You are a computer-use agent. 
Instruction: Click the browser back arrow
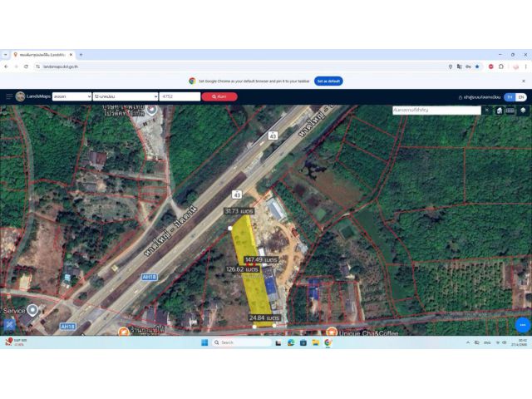(x=6, y=66)
